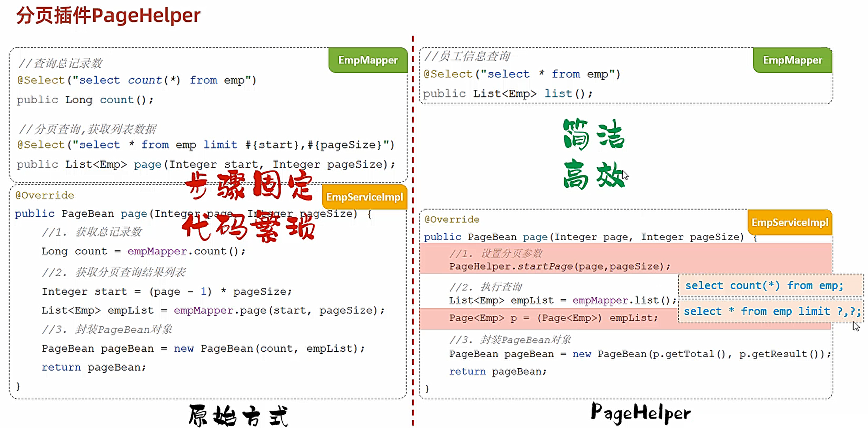Click the comment //1. 获取总记录数

click(92, 232)
